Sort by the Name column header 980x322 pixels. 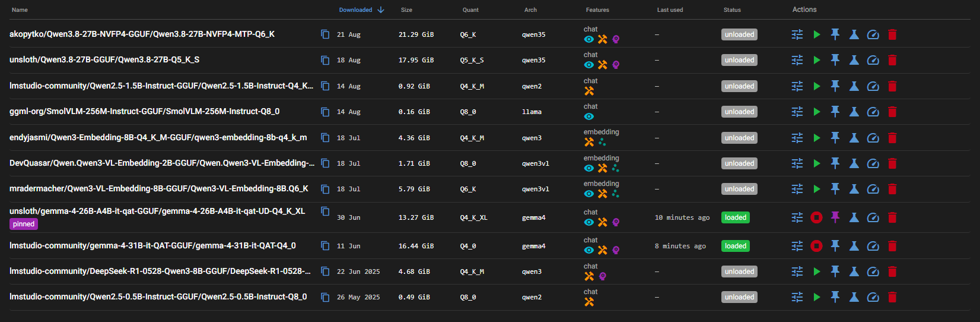[20, 10]
